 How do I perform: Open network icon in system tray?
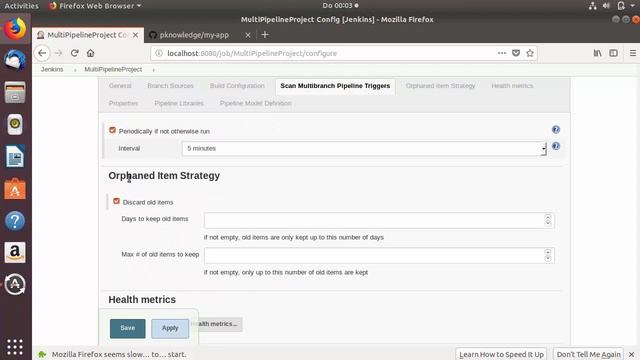pos(593,6)
